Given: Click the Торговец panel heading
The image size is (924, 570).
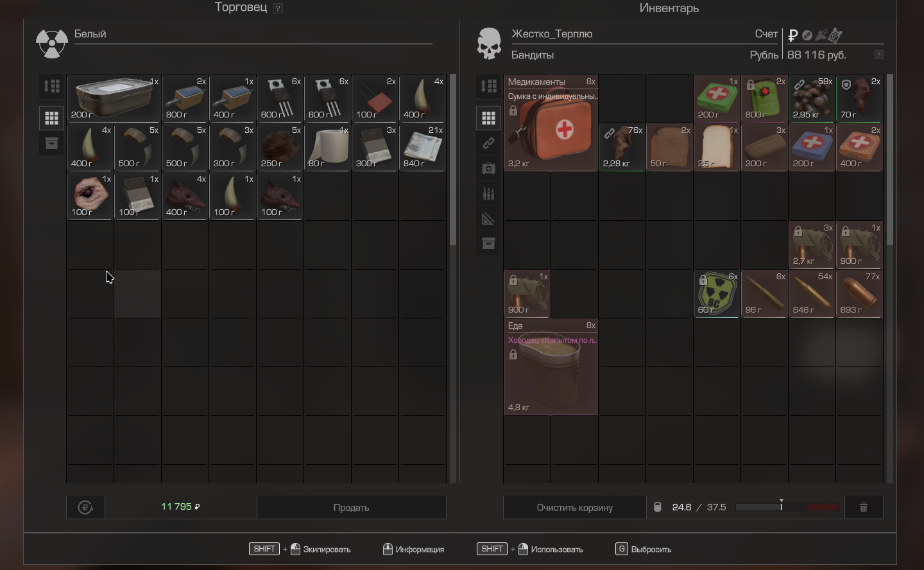Looking at the screenshot, I should (241, 8).
